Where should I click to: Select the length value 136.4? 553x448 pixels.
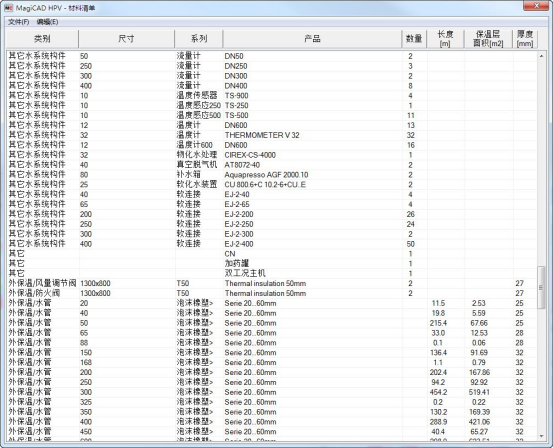point(438,352)
